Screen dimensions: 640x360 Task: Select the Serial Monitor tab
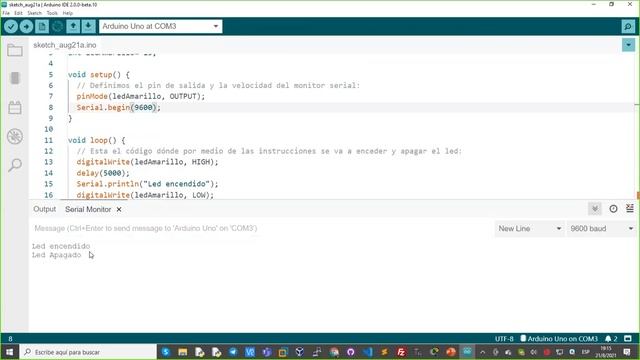[x=88, y=209]
